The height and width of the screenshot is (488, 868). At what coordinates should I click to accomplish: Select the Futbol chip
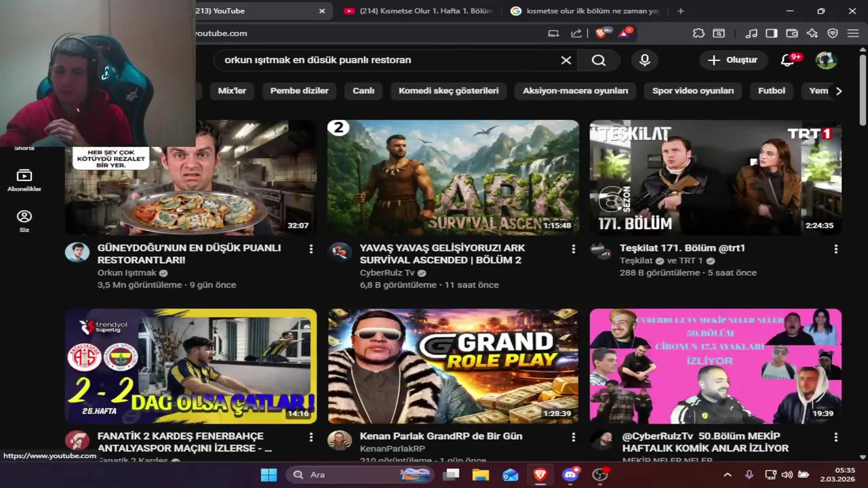(x=772, y=91)
